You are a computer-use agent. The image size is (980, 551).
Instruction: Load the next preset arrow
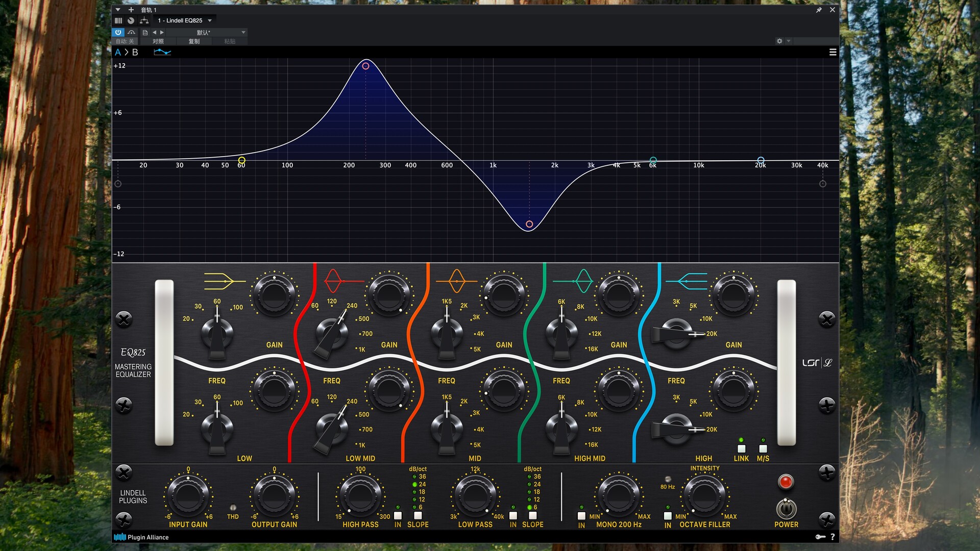162,32
